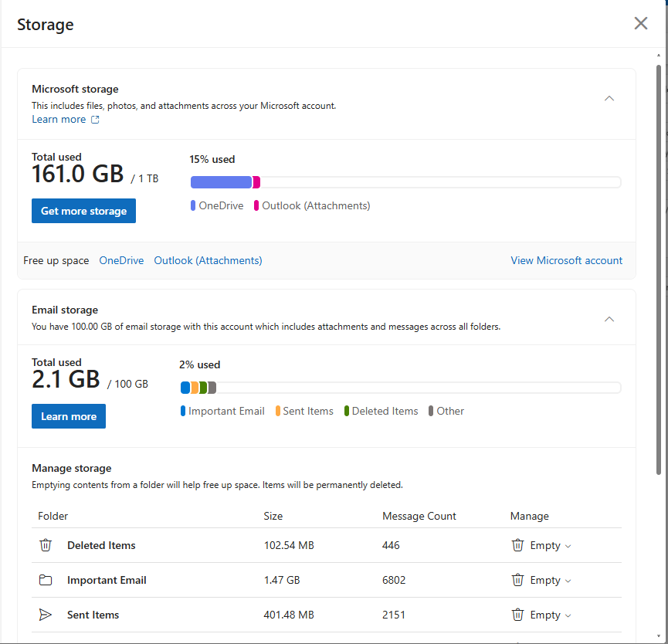Open Empty dropdown arrow for Sent Items

(568, 616)
